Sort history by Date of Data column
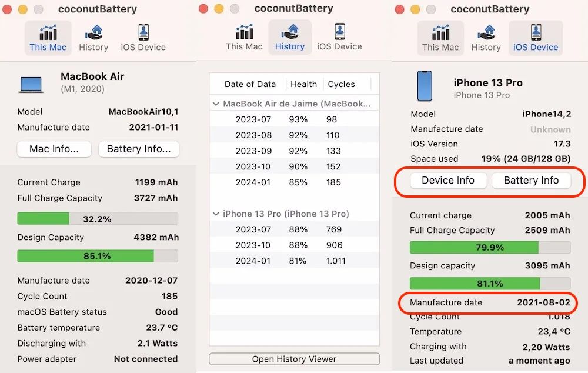 click(x=250, y=84)
